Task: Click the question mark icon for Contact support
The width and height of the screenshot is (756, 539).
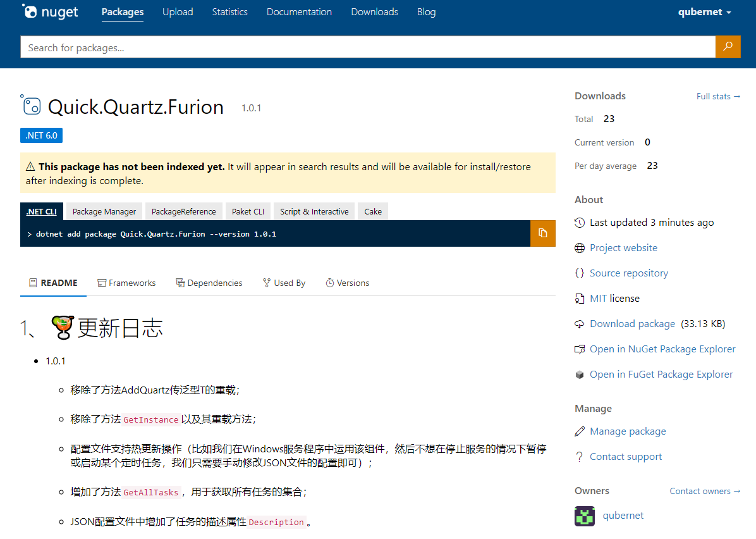Action: click(580, 456)
